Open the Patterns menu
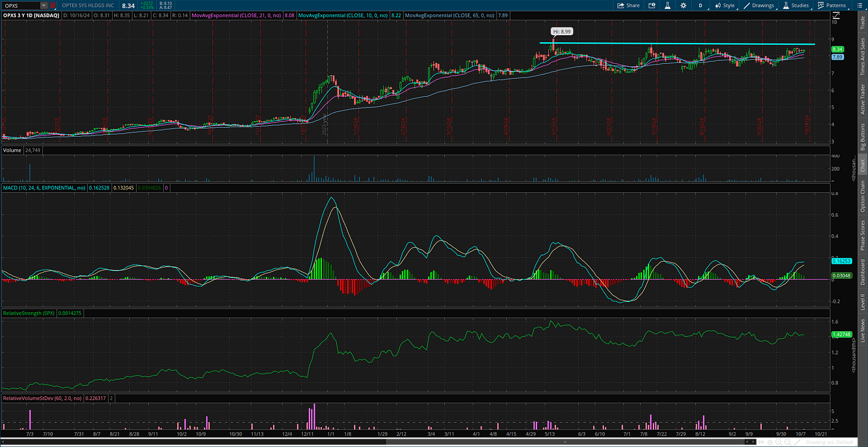 pos(832,5)
